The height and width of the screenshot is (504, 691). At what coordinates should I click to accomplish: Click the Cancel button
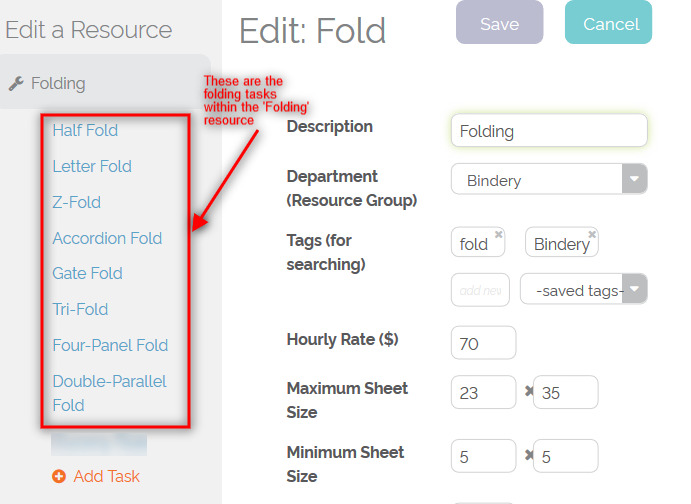[x=610, y=24]
